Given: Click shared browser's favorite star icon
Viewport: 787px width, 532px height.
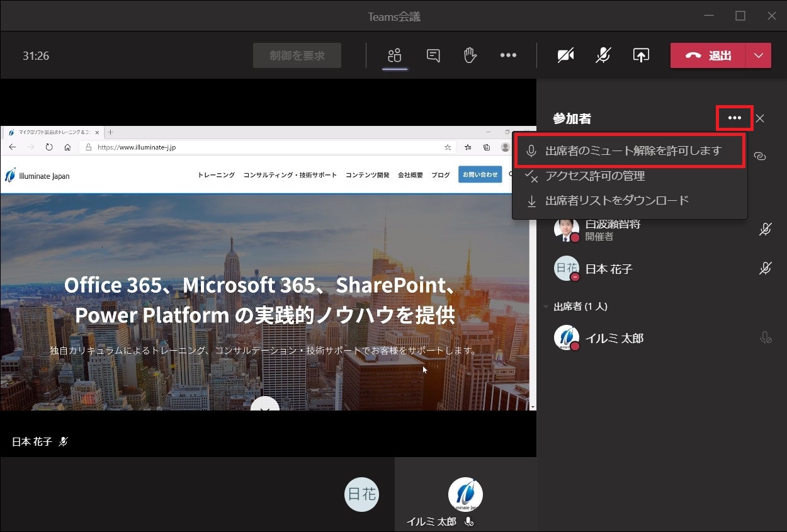Looking at the screenshot, I should click(x=448, y=147).
